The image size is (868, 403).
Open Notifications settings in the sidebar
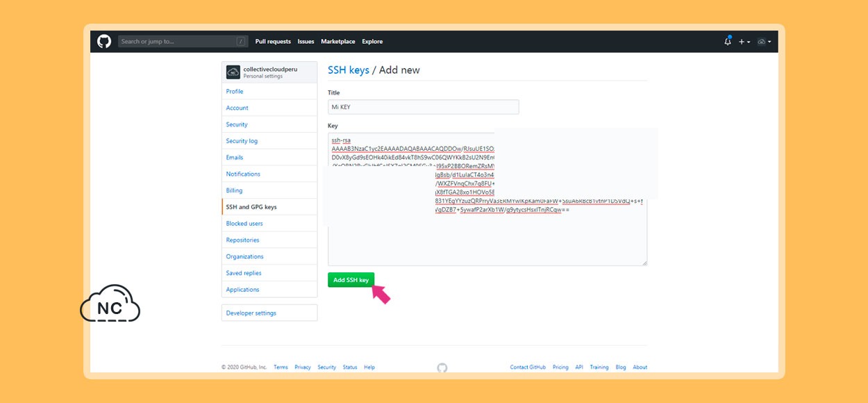(269, 174)
